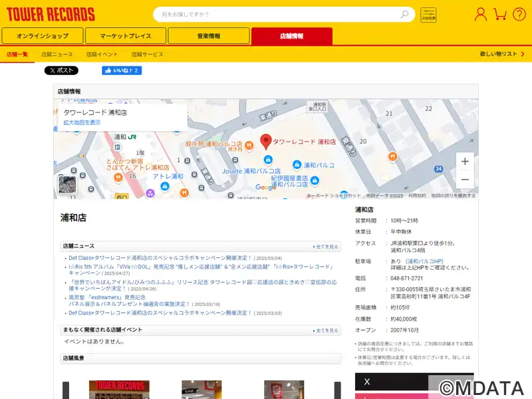This screenshot has height=399, width=532.
Task: Click the restaurant marker near block 20
Action: point(392,156)
